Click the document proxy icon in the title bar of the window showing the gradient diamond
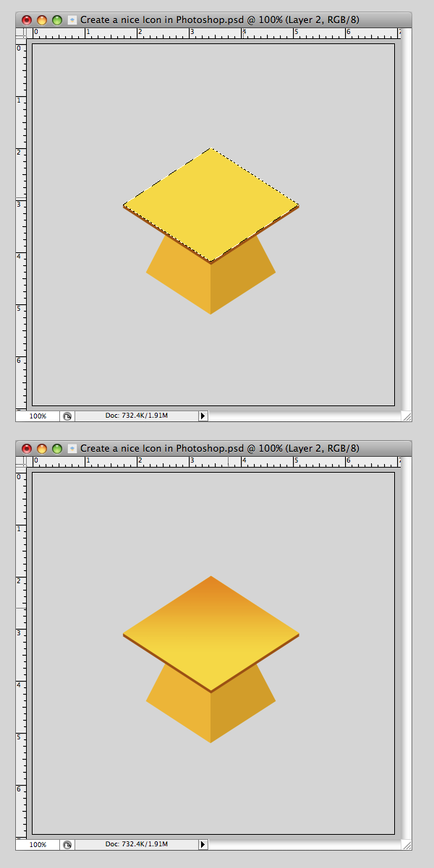Viewport: 434px width, 868px height. 72,449
